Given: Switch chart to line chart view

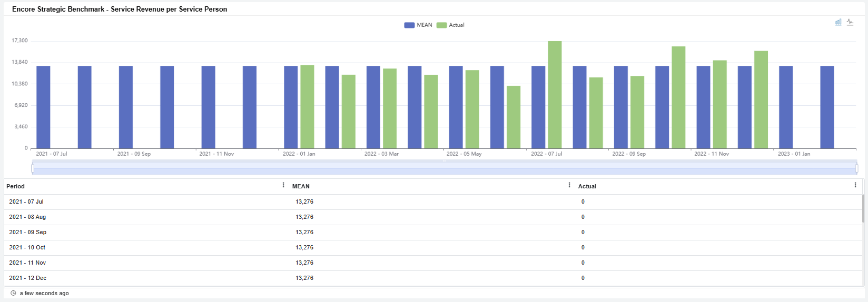Looking at the screenshot, I should [x=850, y=22].
